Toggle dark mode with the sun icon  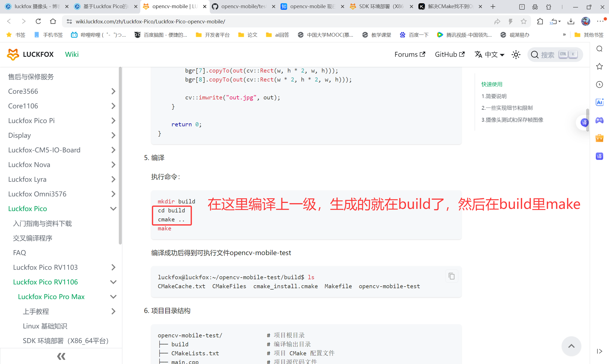516,55
